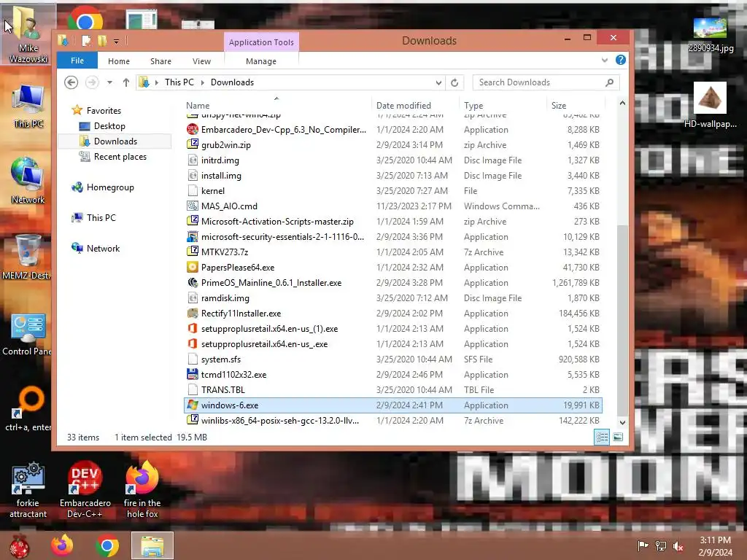Switch to the Home ribbon tab

pyautogui.click(x=119, y=61)
